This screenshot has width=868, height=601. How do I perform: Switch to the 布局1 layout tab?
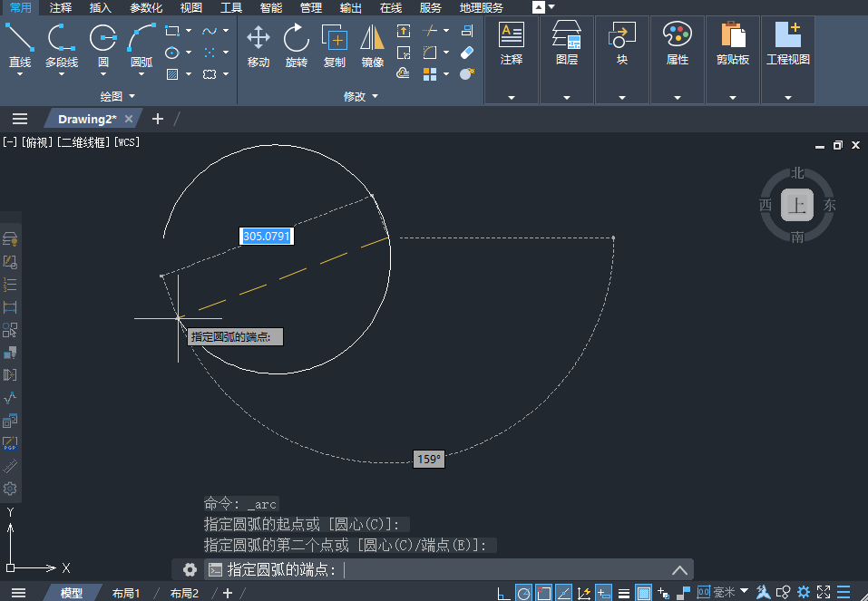pos(126,593)
